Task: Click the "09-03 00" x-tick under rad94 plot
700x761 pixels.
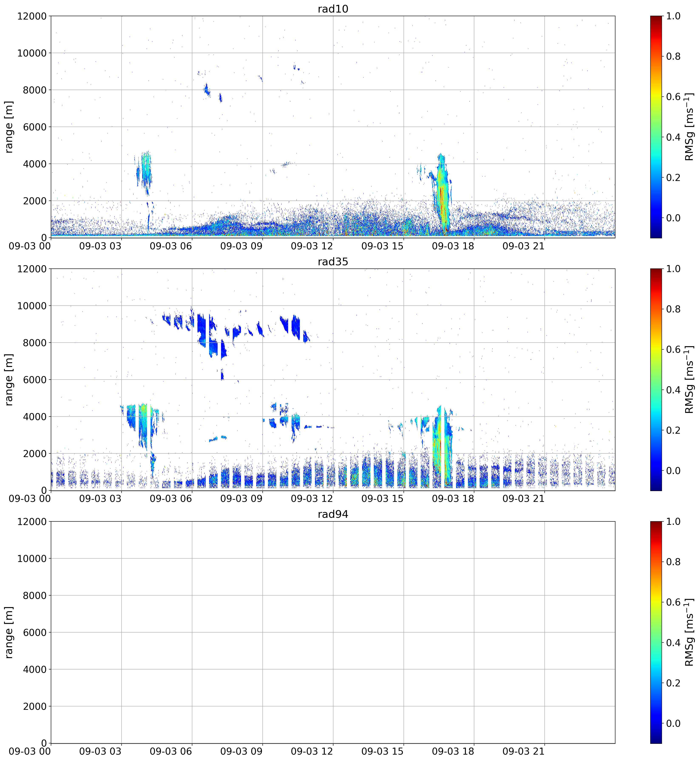Action: tap(30, 751)
